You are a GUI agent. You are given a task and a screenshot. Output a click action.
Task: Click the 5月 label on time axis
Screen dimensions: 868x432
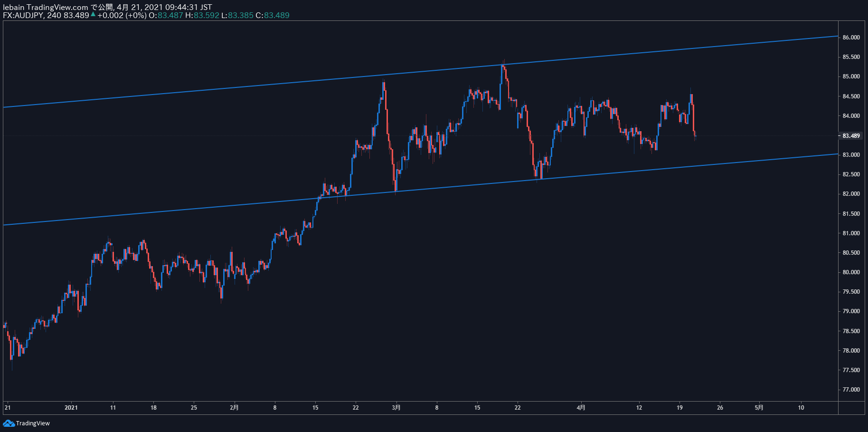point(759,407)
